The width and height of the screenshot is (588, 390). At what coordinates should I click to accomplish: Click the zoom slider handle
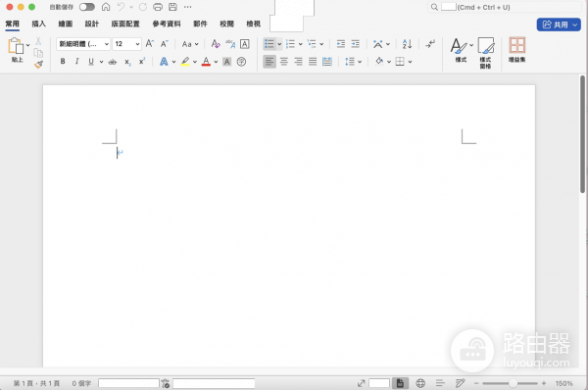pos(513,383)
